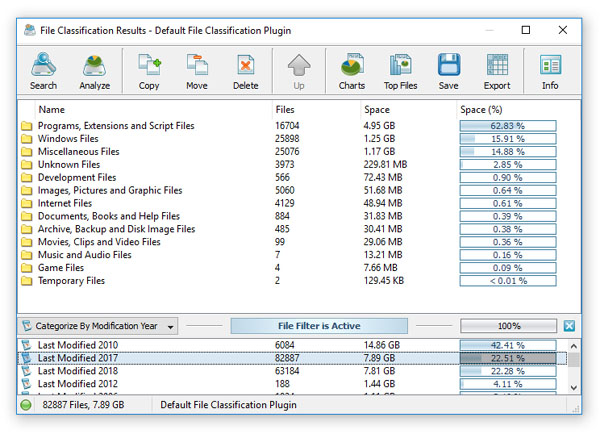Click the 14.86 GB value
Screen dimensions: 600x434
point(382,345)
